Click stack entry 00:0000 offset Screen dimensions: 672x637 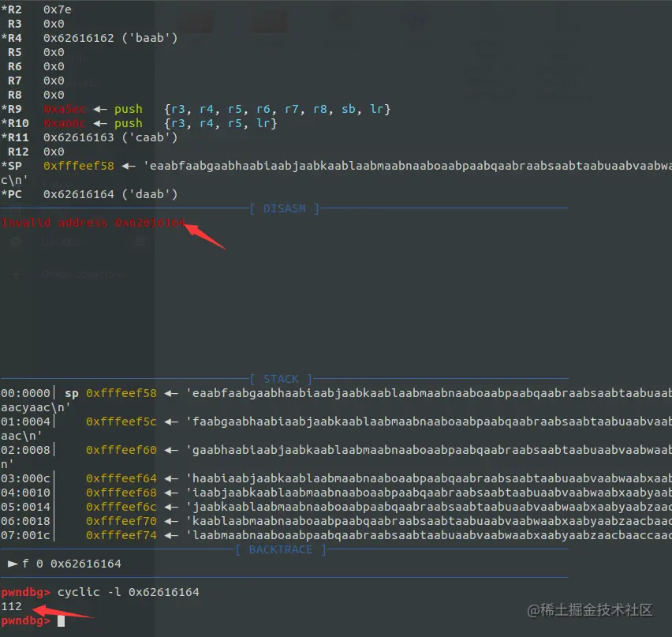(x=26, y=393)
